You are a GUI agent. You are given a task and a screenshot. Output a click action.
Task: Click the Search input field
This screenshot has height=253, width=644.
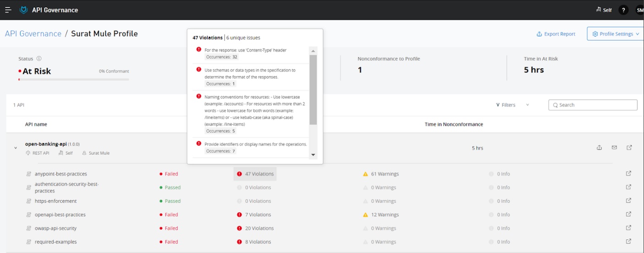593,105
